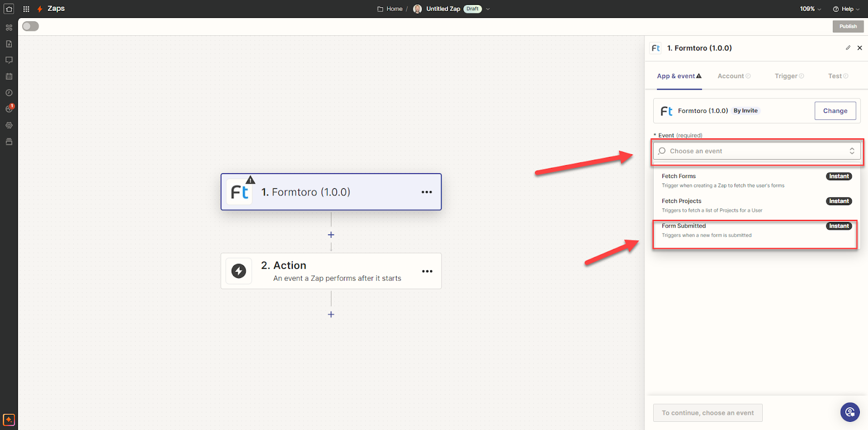Click the 1. Formtoro (1.0.0) panel title
868x430 pixels.
699,48
